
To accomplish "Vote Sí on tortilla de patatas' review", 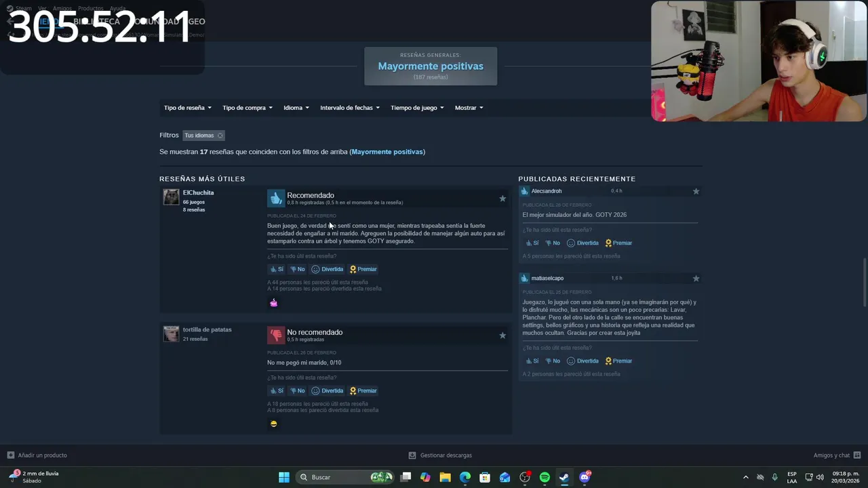I will point(277,390).
